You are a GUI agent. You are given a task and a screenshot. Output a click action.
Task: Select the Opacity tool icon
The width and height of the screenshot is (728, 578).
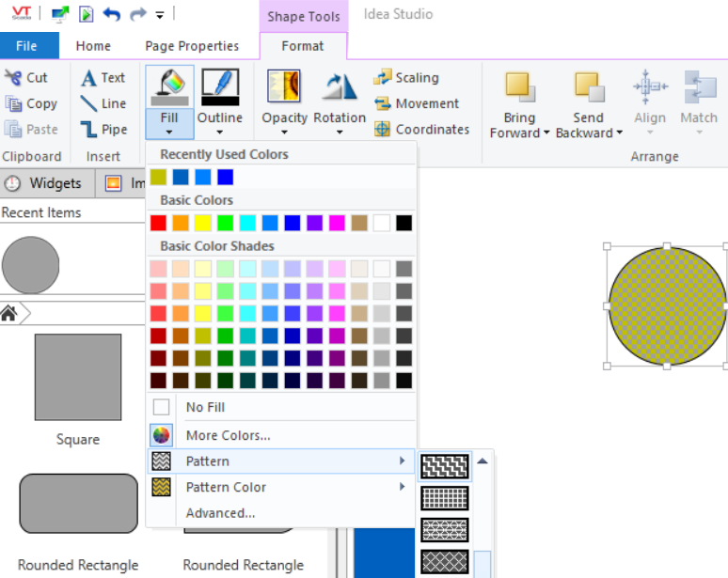point(284,86)
